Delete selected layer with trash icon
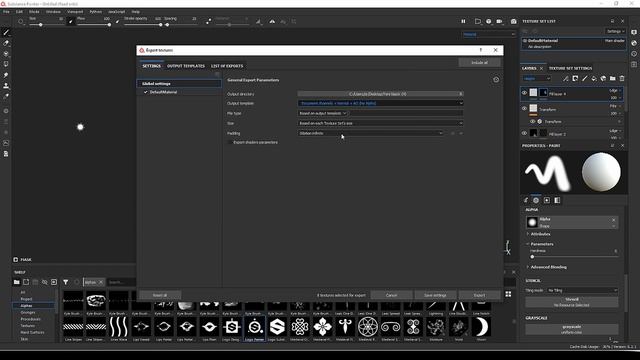 click(622, 78)
